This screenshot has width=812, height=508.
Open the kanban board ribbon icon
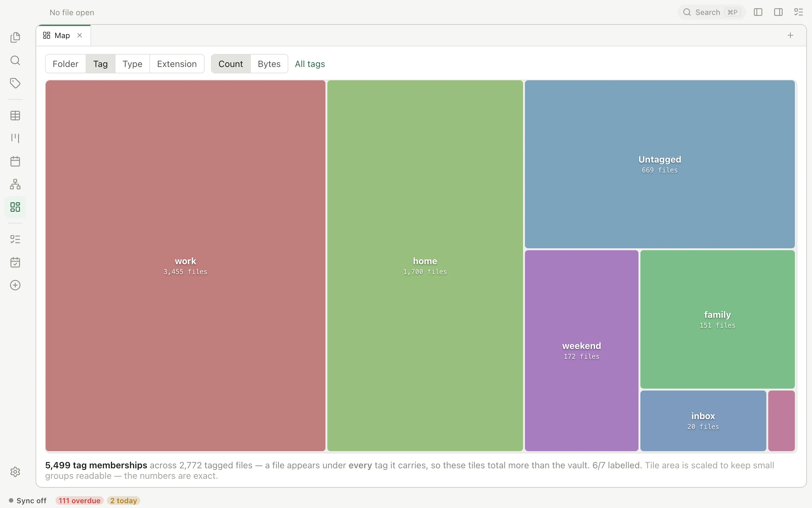click(15, 138)
